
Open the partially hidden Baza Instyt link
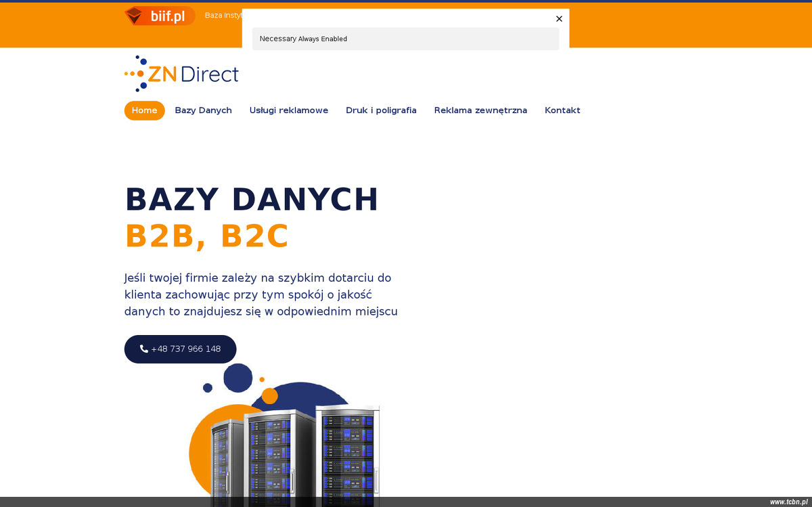coord(223,16)
